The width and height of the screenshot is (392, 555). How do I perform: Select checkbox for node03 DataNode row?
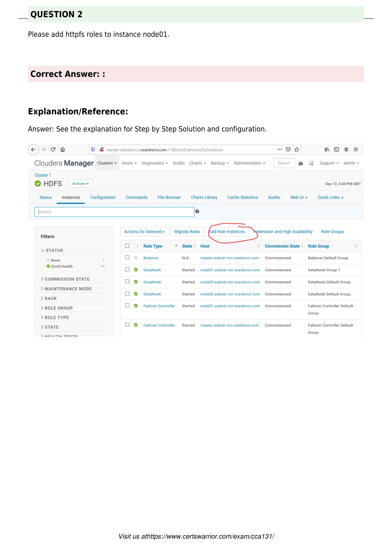[127, 282]
